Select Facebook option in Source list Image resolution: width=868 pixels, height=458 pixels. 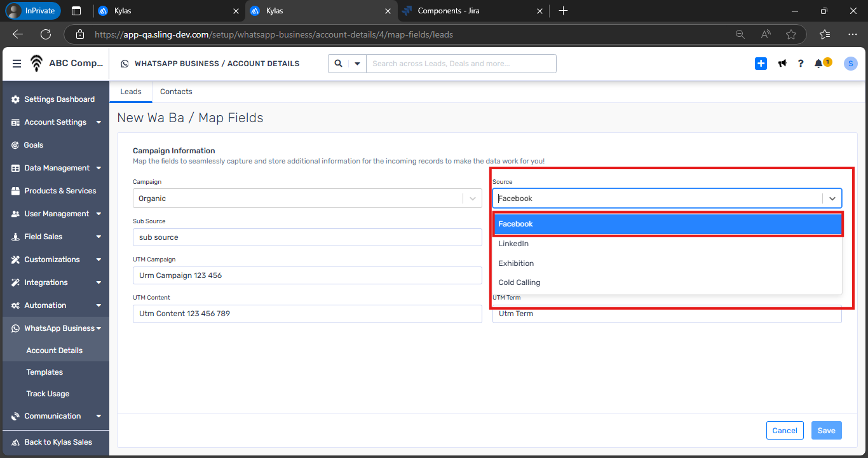pyautogui.click(x=668, y=224)
